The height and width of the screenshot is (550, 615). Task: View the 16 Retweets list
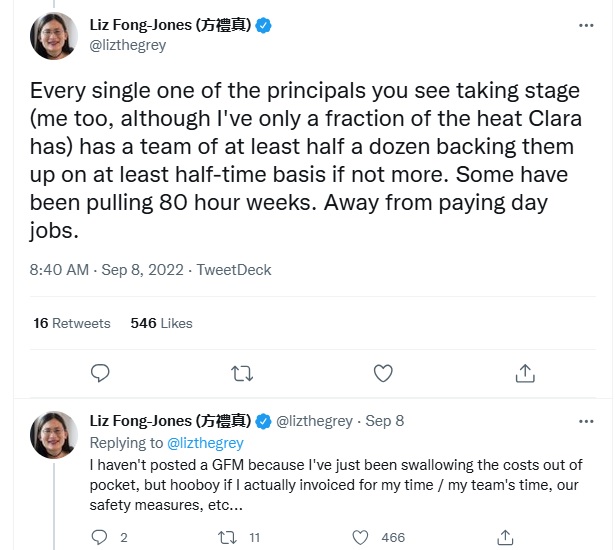point(71,323)
